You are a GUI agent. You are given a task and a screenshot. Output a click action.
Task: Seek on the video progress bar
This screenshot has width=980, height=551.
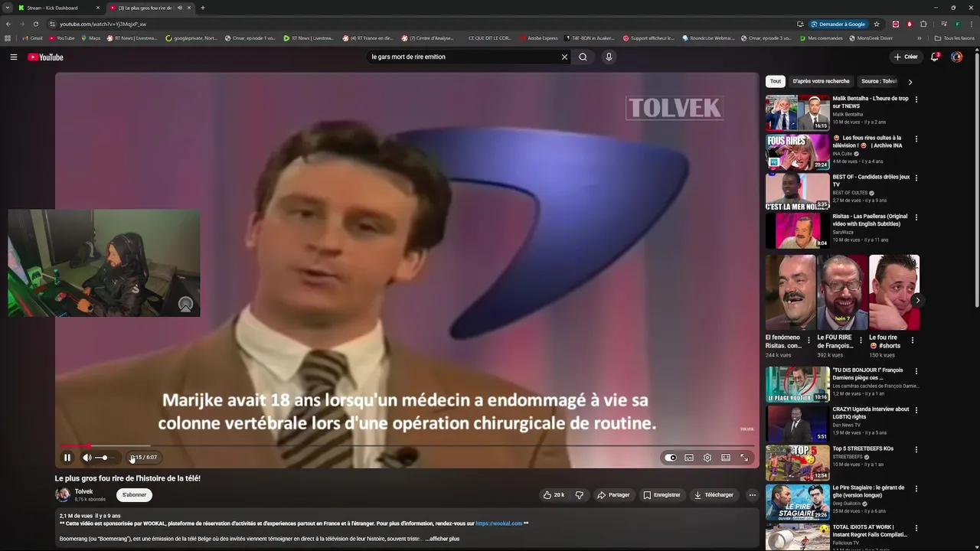coord(407,445)
